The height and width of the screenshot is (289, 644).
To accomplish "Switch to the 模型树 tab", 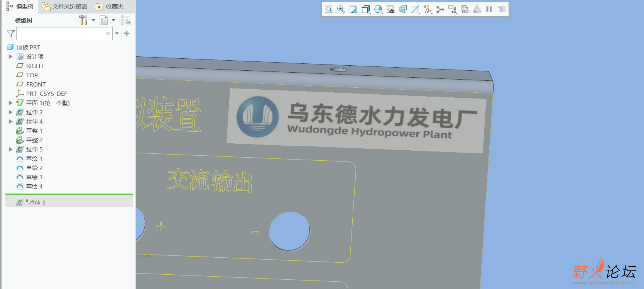I will click(x=20, y=7).
